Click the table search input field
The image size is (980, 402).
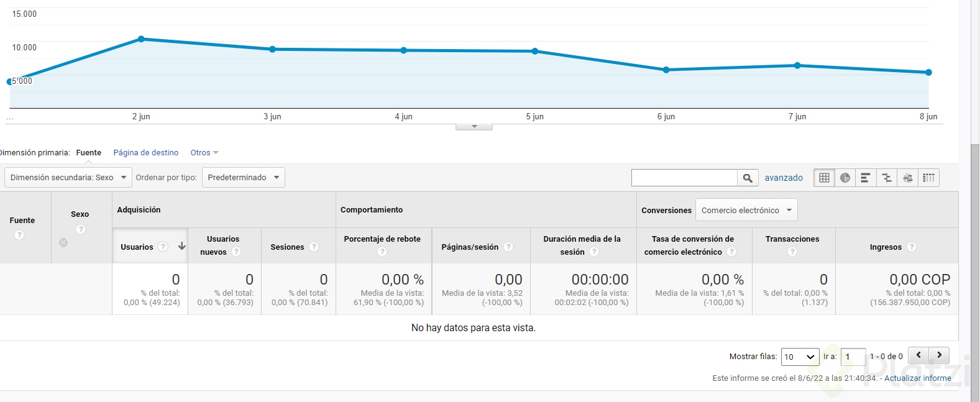(684, 178)
